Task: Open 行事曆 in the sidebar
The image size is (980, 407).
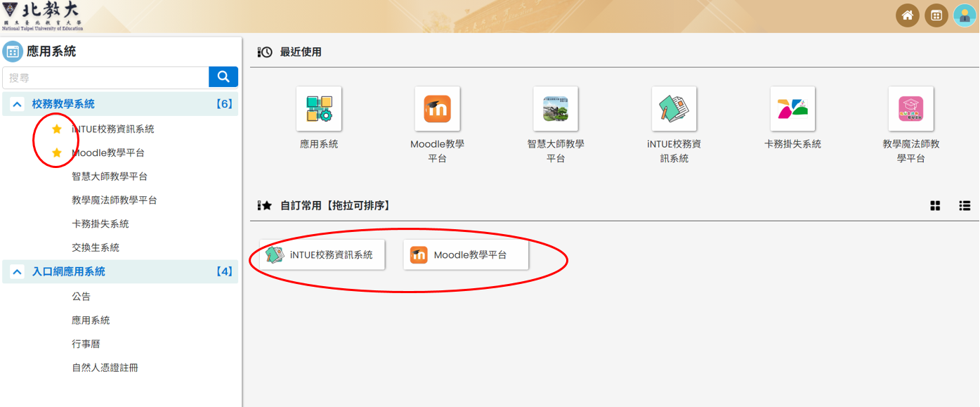Action: pos(86,344)
